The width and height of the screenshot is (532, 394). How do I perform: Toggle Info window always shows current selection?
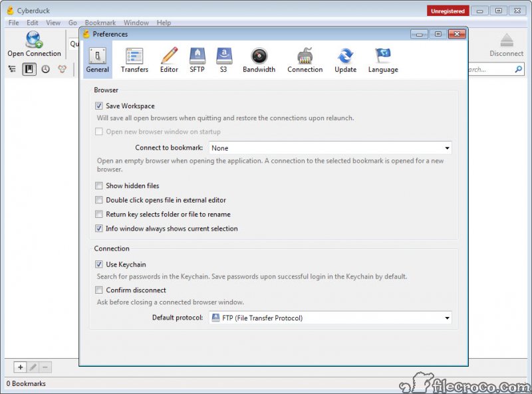tap(98, 229)
